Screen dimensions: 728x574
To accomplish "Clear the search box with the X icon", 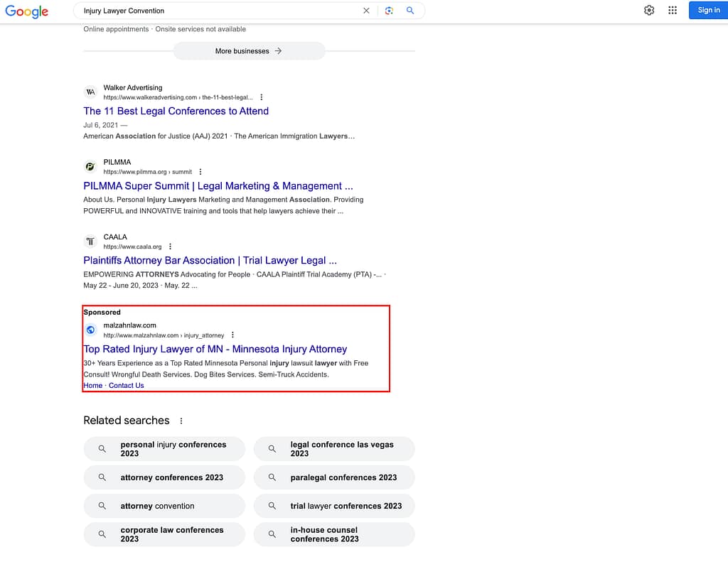I will tap(366, 11).
